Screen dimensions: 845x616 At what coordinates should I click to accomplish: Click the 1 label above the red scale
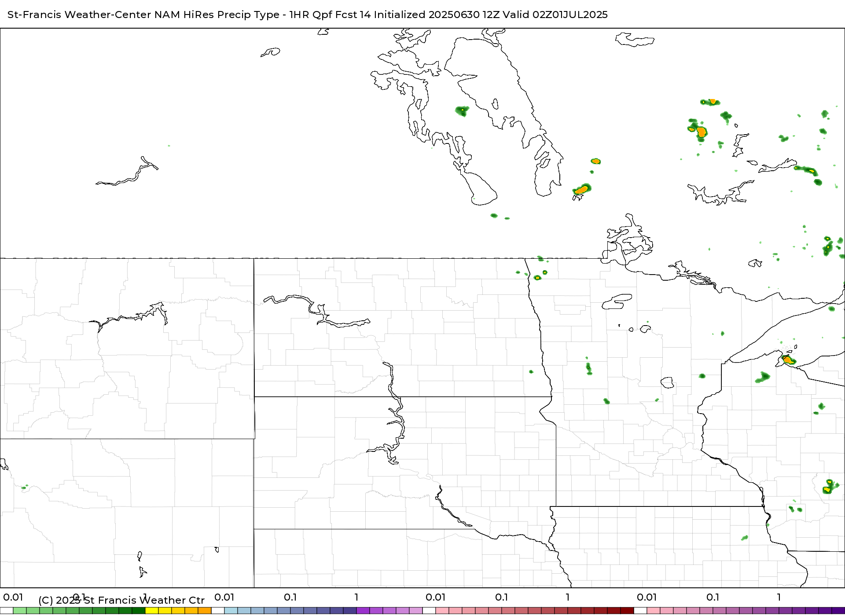[568, 597]
